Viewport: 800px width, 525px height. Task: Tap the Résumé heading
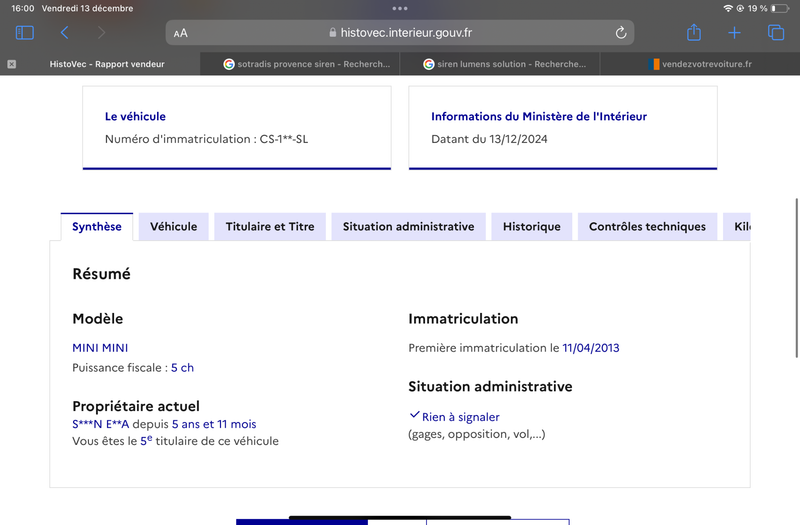[x=102, y=274]
